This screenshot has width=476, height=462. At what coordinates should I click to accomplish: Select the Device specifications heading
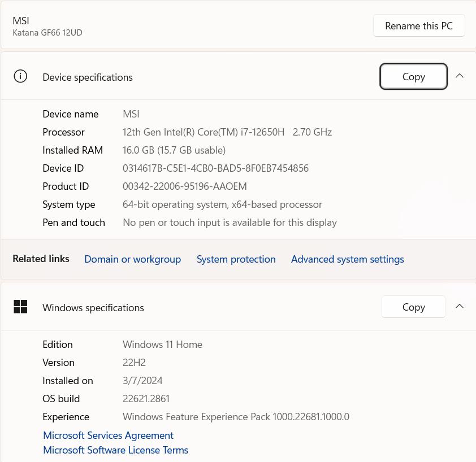coord(88,77)
